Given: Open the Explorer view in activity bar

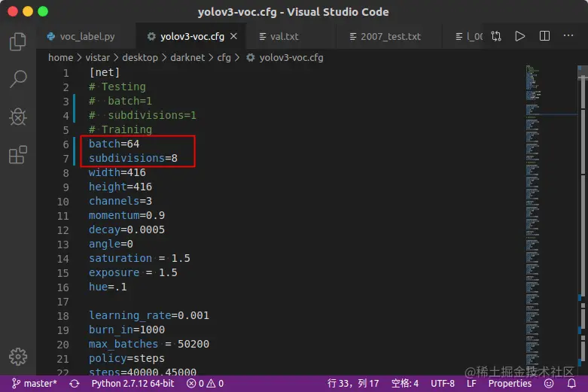Looking at the screenshot, I should pos(17,41).
